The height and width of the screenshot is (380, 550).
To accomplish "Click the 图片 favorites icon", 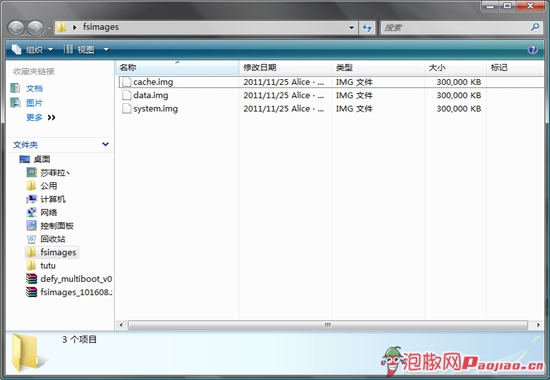I will click(x=15, y=102).
